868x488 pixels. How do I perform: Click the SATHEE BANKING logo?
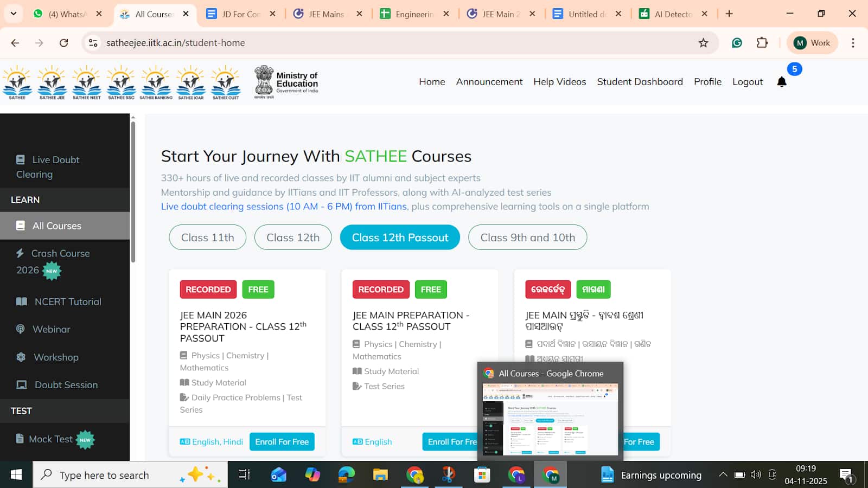coord(156,82)
